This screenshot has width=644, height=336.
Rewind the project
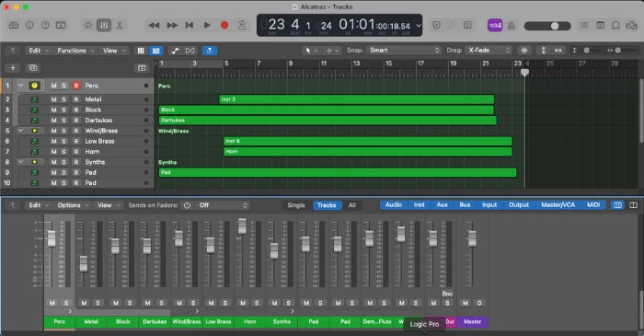(x=154, y=26)
